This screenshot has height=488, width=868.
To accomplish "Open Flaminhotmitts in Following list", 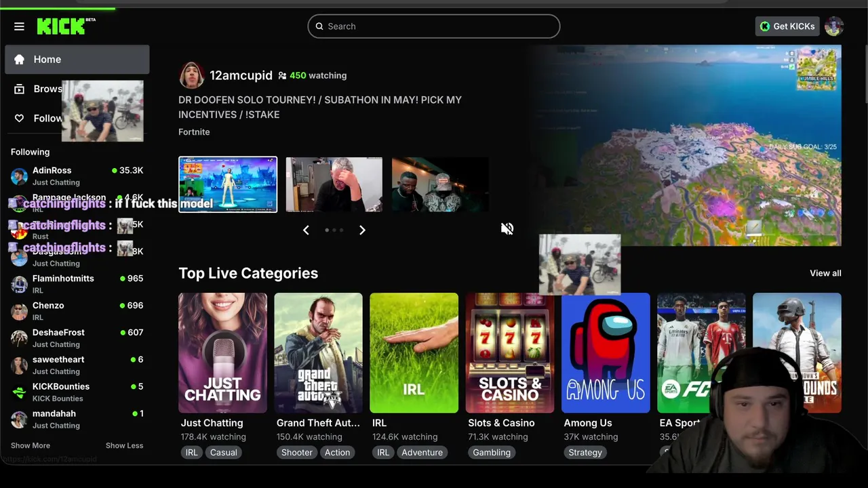I will point(77,284).
